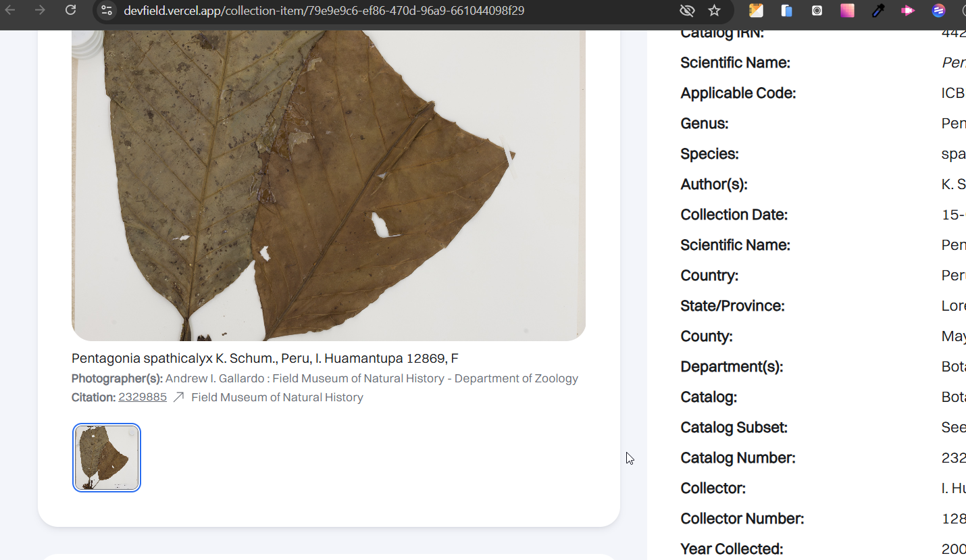Click the address bar URL

[324, 11]
